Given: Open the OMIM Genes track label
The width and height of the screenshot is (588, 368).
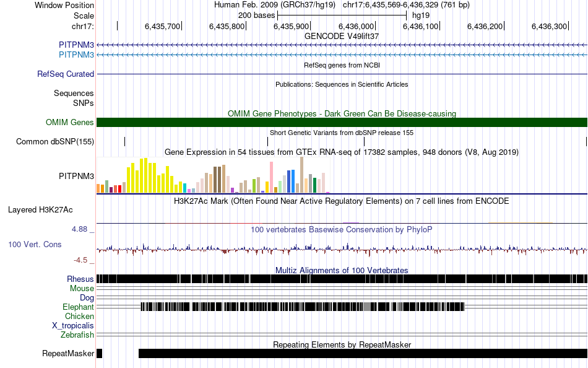Looking at the screenshot, I should [70, 123].
